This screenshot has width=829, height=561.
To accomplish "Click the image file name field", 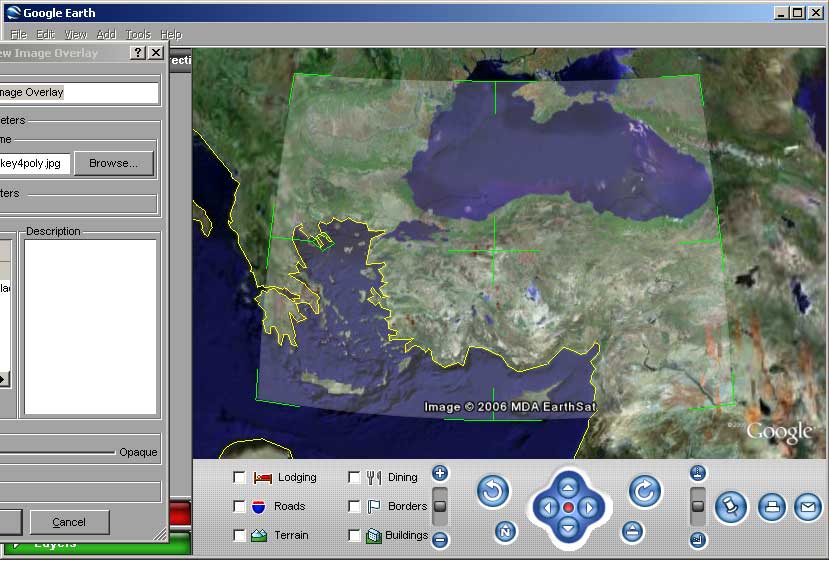I will tap(34, 163).
